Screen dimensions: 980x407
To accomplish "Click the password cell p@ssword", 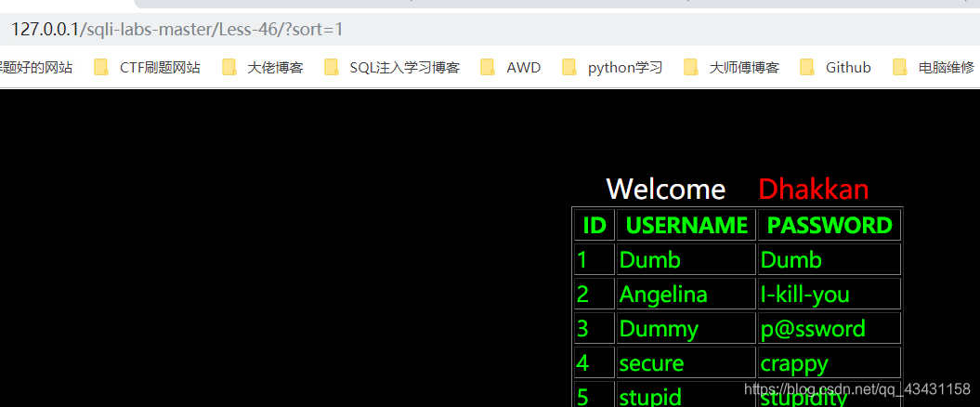I will 830,328.
